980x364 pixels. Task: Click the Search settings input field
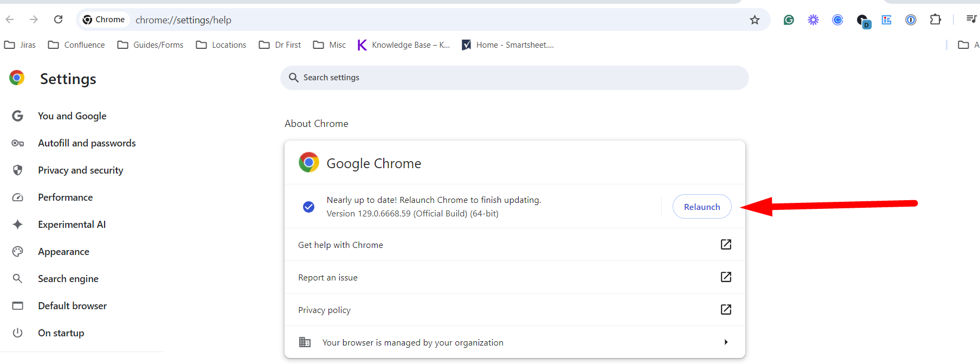[515, 78]
